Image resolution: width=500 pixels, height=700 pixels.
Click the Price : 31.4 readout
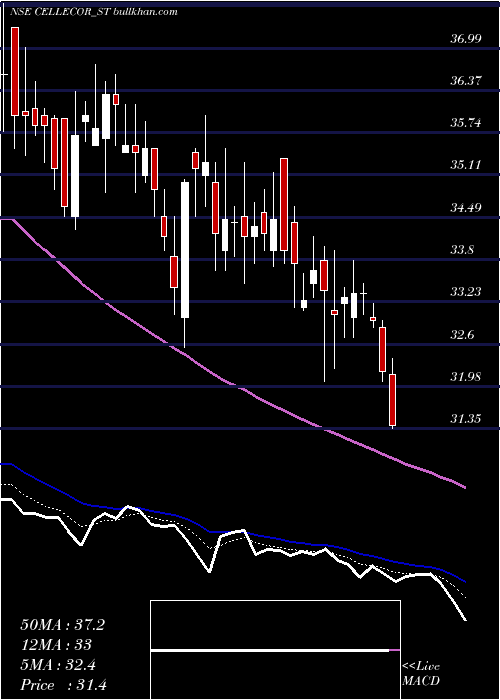[64, 685]
